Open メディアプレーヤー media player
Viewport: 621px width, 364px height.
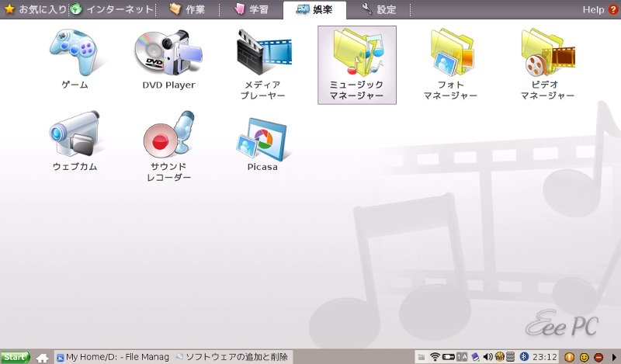262,64
